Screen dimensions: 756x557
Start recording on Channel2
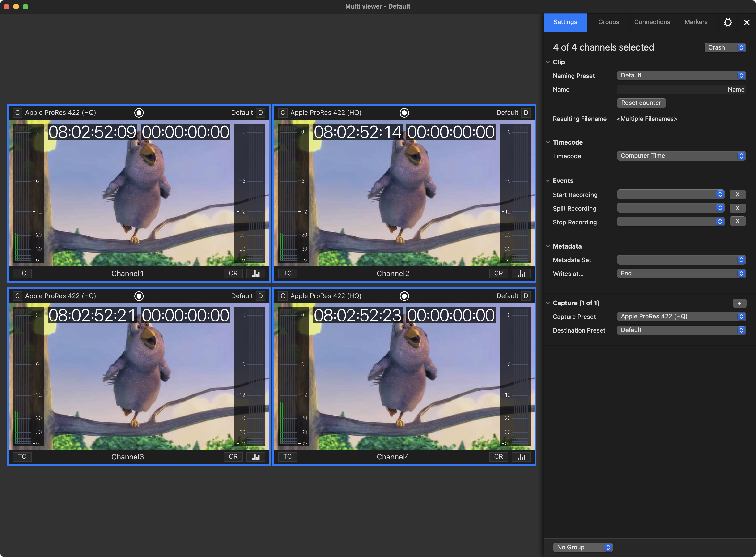click(404, 113)
